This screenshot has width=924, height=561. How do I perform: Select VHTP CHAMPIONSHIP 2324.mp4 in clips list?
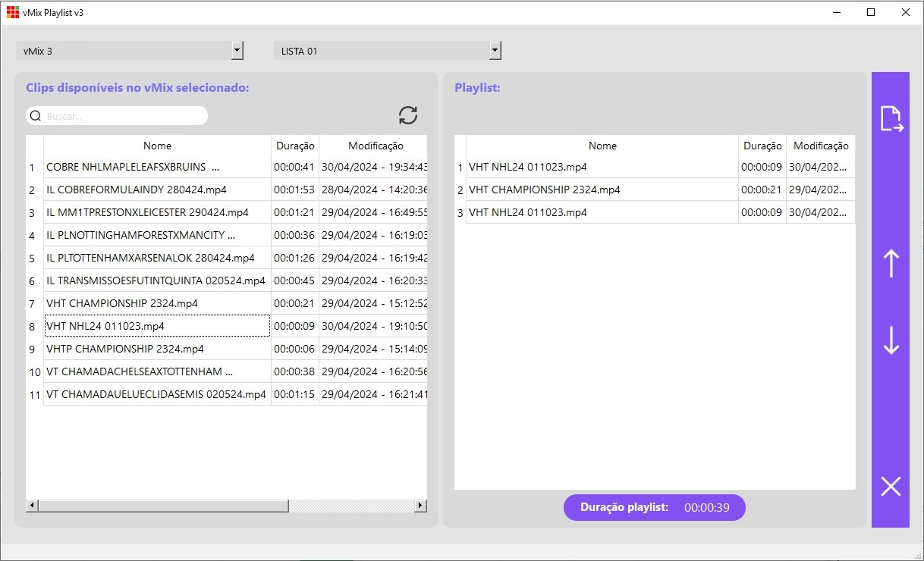tap(125, 349)
